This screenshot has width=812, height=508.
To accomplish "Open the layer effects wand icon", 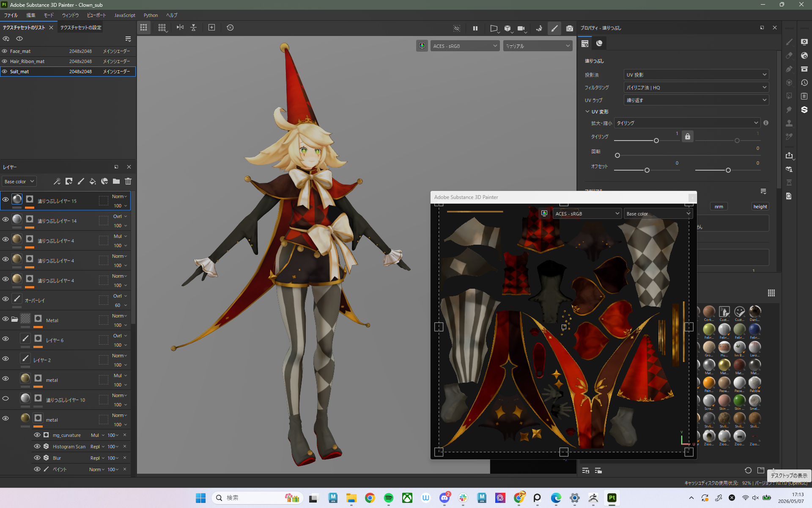I will (57, 181).
